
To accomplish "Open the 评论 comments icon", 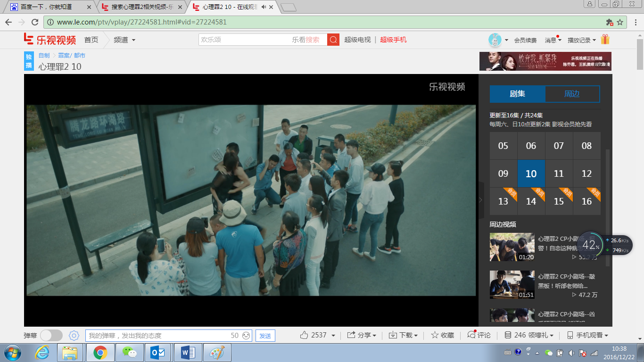I will (x=471, y=335).
